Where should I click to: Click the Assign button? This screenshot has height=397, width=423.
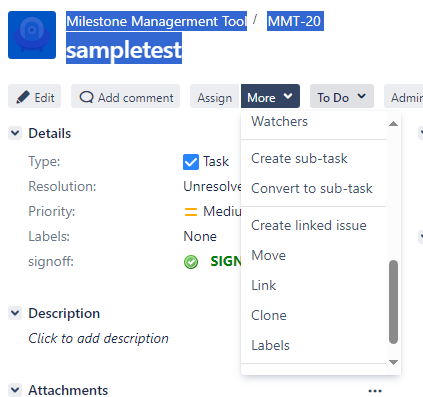click(215, 96)
